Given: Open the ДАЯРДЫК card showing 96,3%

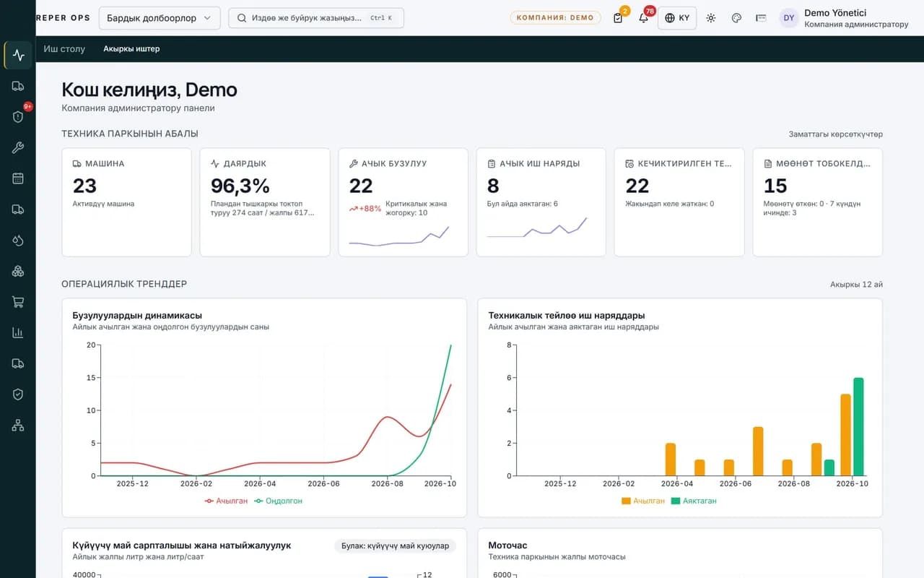Looking at the screenshot, I should pos(265,202).
